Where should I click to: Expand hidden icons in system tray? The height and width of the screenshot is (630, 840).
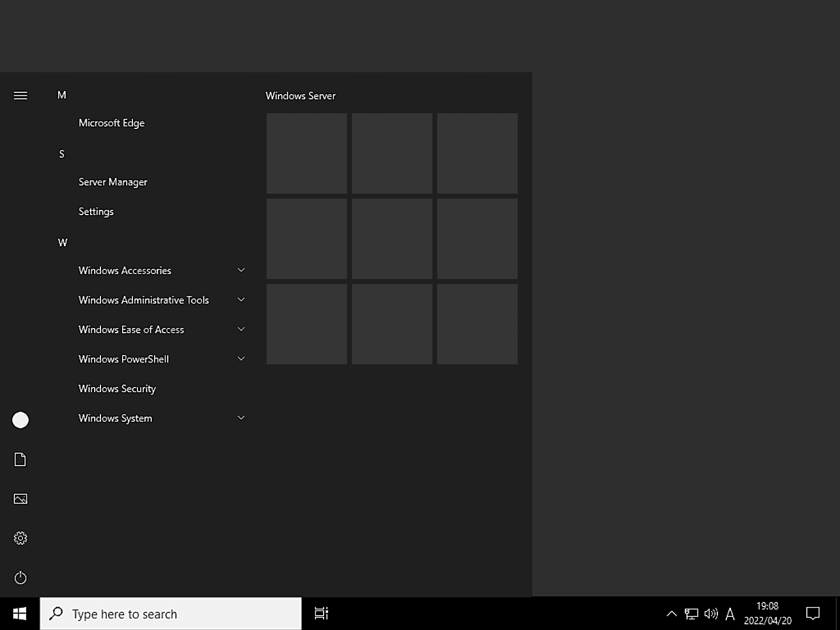[x=672, y=613]
